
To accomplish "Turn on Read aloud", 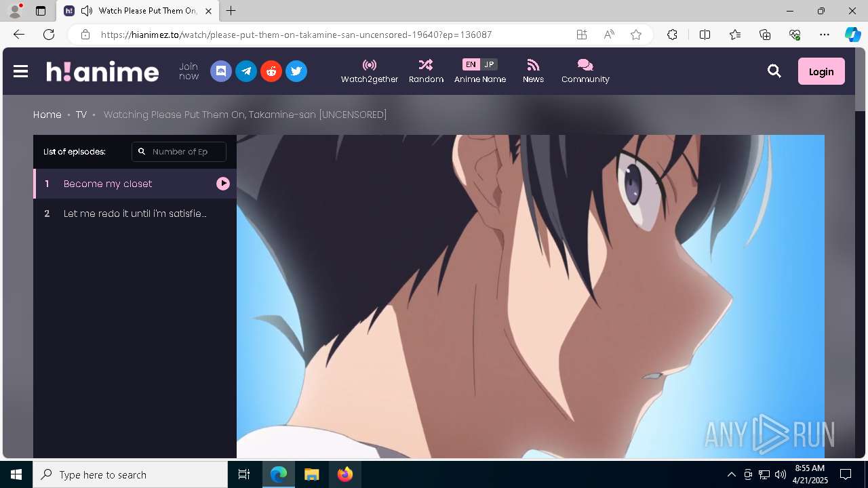I will pos(609,35).
